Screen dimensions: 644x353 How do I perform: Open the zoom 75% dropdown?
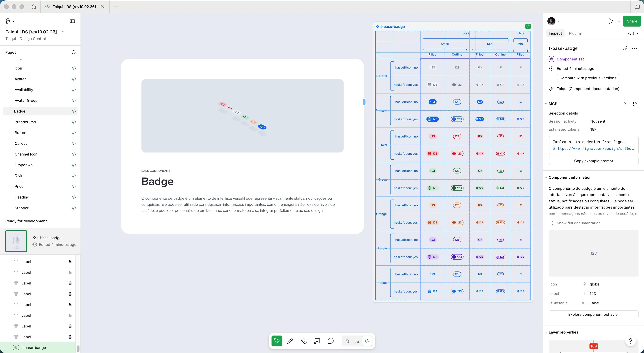point(632,33)
